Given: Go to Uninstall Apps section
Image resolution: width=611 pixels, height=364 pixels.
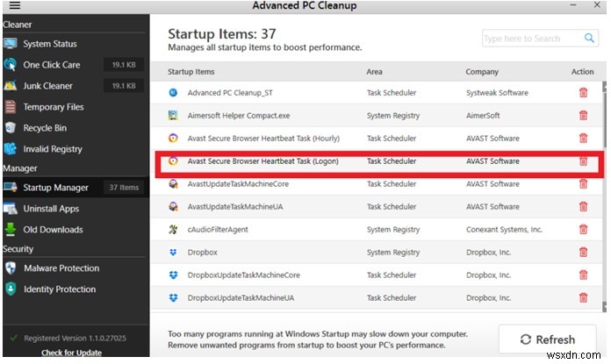Looking at the screenshot, I should [x=51, y=209].
